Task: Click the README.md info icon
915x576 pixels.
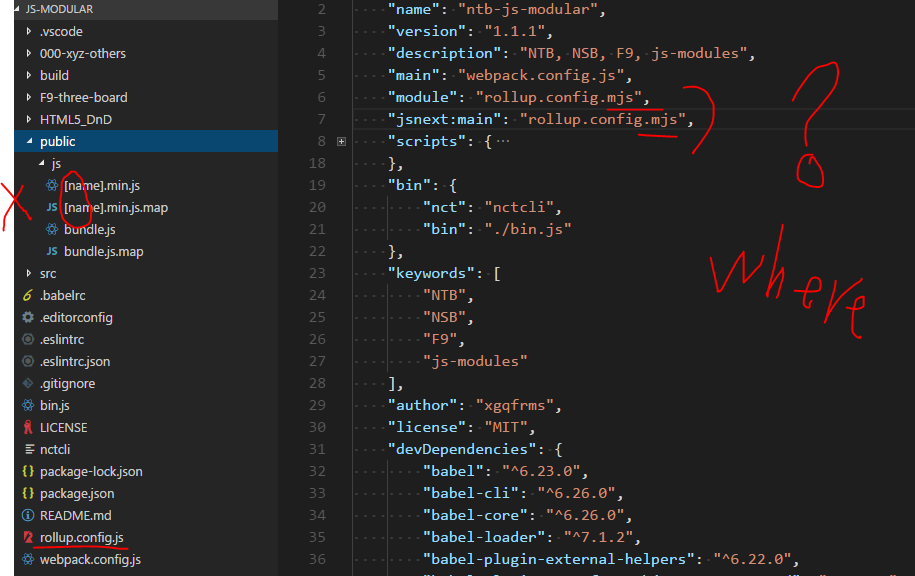Action: click(27, 515)
